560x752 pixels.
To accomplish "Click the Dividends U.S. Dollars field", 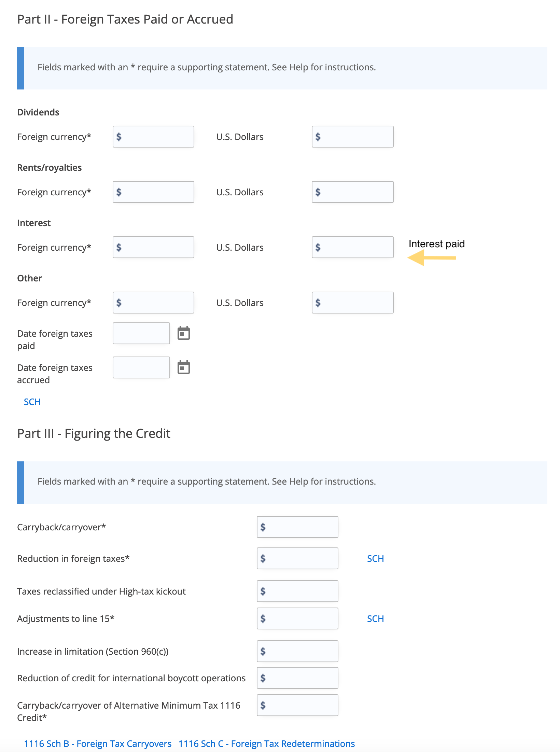I will point(352,137).
